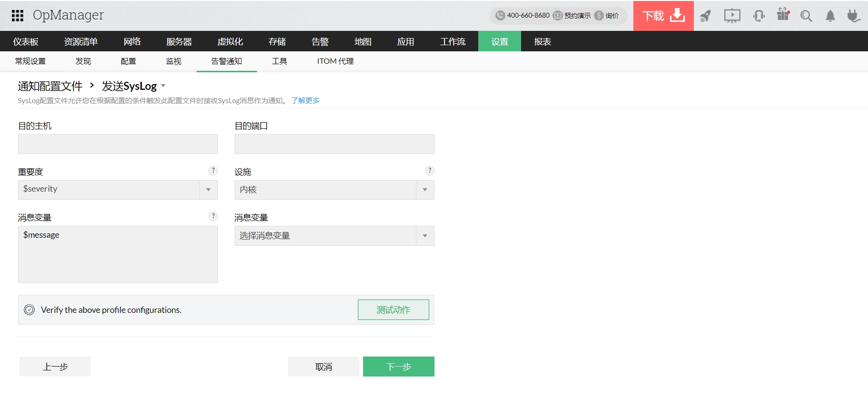Open the 报表 menu

[542, 41]
